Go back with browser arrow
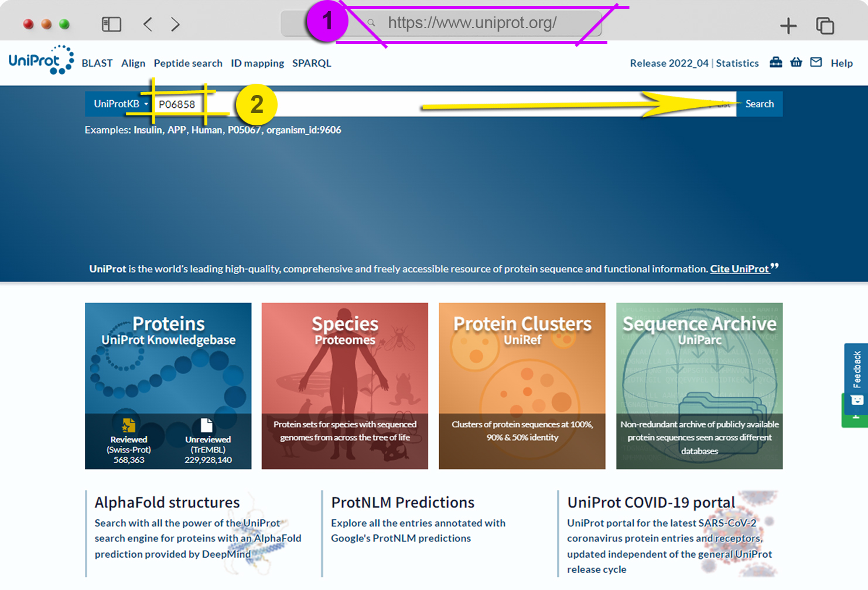 click(x=148, y=24)
